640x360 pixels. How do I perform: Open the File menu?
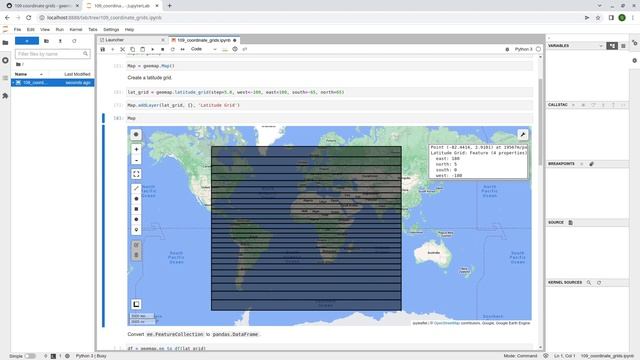point(17,29)
